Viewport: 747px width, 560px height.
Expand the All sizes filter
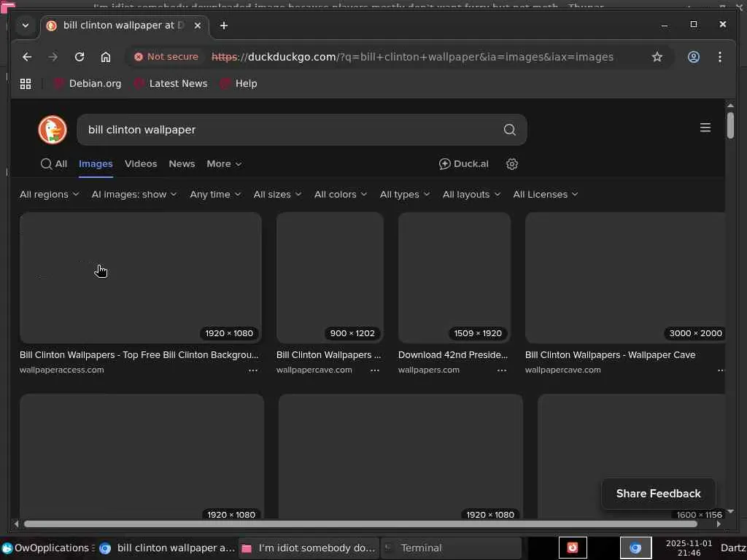[277, 194]
